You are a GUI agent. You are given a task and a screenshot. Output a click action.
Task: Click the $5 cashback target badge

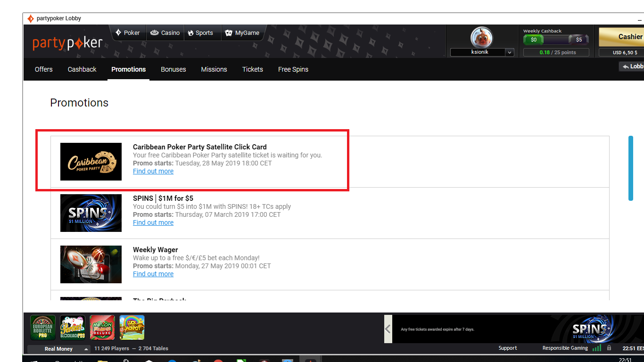coord(579,40)
